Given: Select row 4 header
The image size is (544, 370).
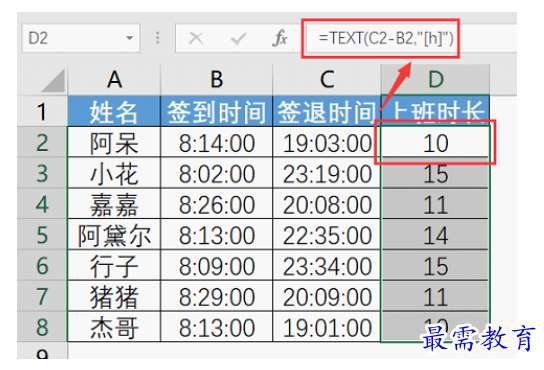Looking at the screenshot, I should [42, 204].
